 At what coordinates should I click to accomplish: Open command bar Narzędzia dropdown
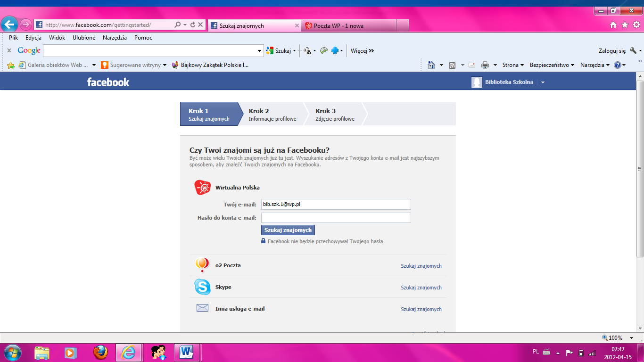pos(595,65)
